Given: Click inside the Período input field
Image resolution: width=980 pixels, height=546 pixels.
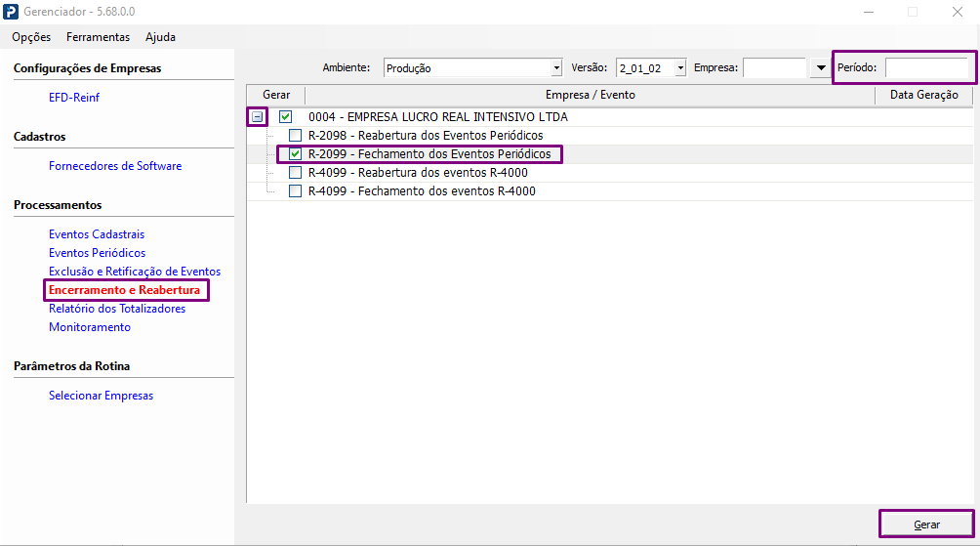Looking at the screenshot, I should point(926,67).
